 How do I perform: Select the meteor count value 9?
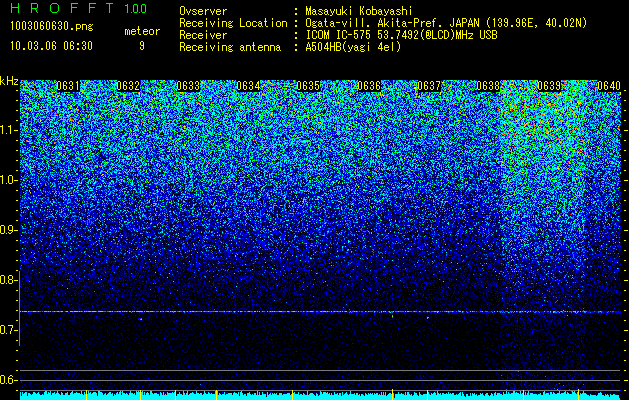click(x=142, y=45)
